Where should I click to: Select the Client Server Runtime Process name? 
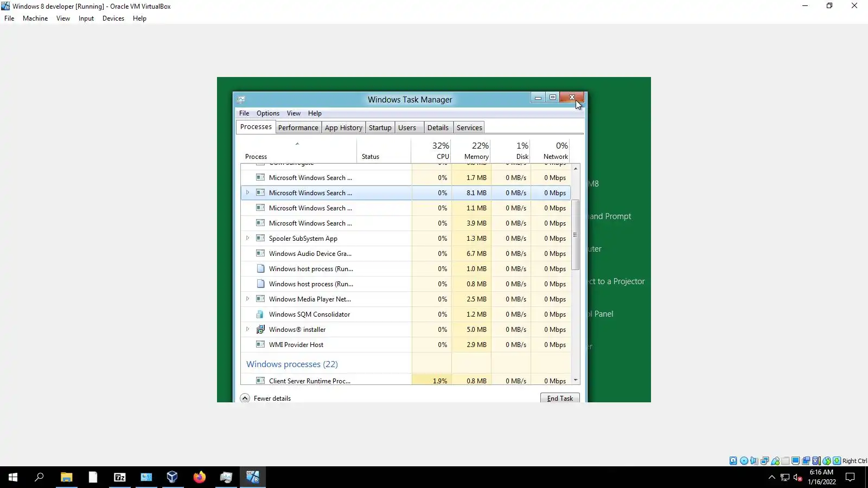click(x=310, y=381)
